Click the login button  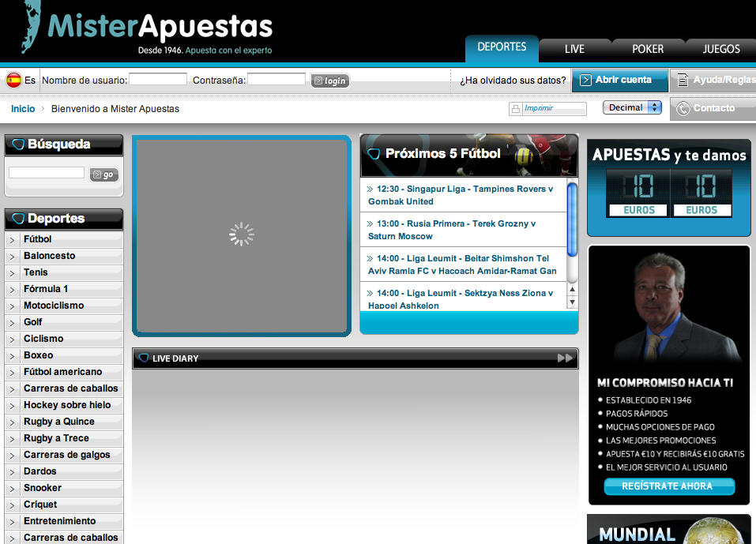[330, 81]
